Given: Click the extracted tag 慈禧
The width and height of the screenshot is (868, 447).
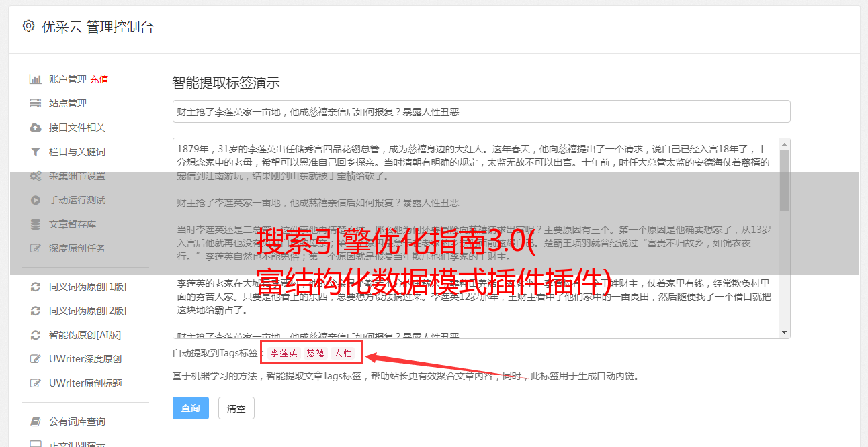Looking at the screenshot, I should pyautogui.click(x=316, y=353).
